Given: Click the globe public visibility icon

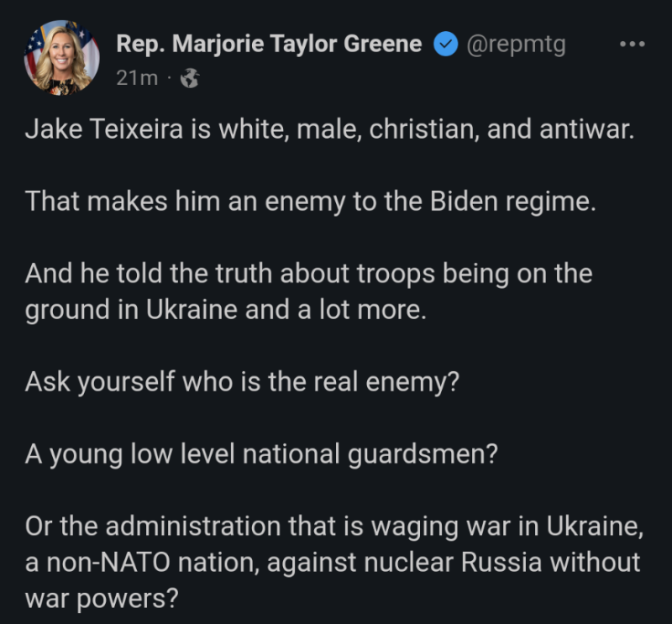Looking at the screenshot, I should pos(191,78).
